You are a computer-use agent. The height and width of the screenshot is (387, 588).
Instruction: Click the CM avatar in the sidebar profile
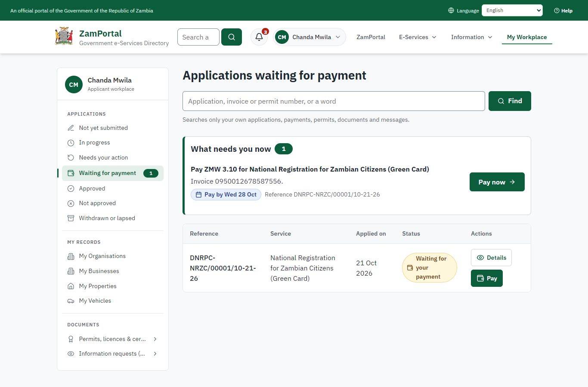[74, 85]
